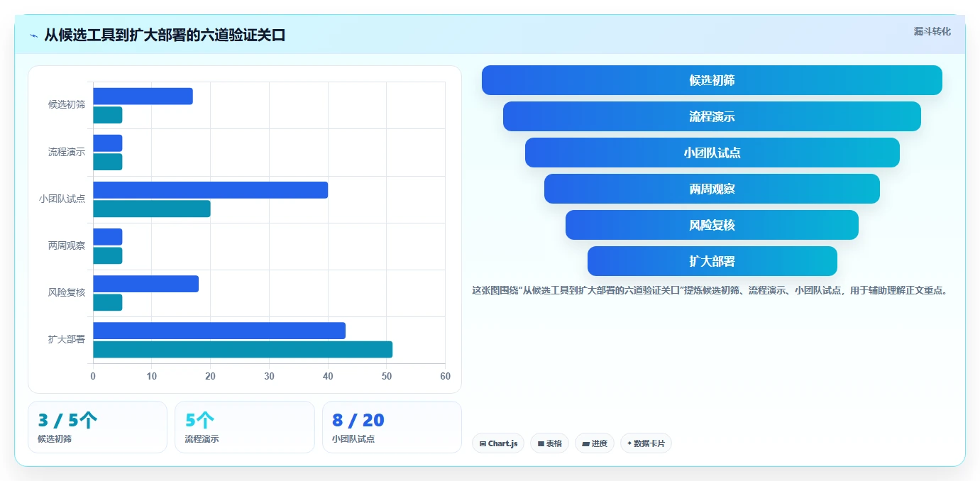This screenshot has width=980, height=481.
Task: Open the 3 / 5个 候选初筛 stat card
Action: 98,427
